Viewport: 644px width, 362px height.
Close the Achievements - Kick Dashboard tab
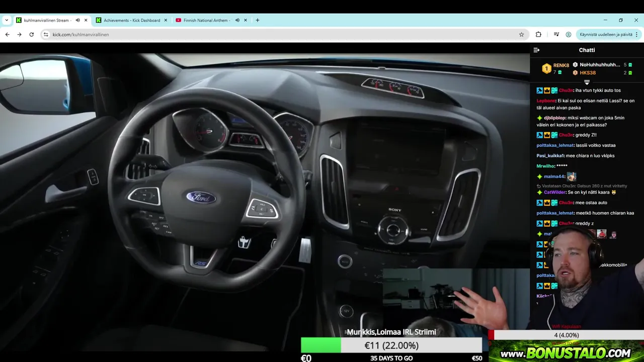[166, 20]
